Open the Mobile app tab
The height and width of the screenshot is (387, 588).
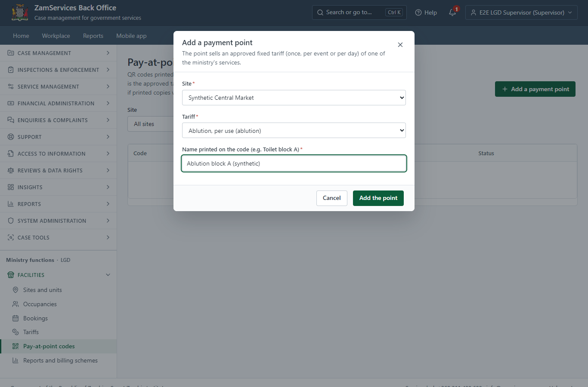tap(131, 36)
